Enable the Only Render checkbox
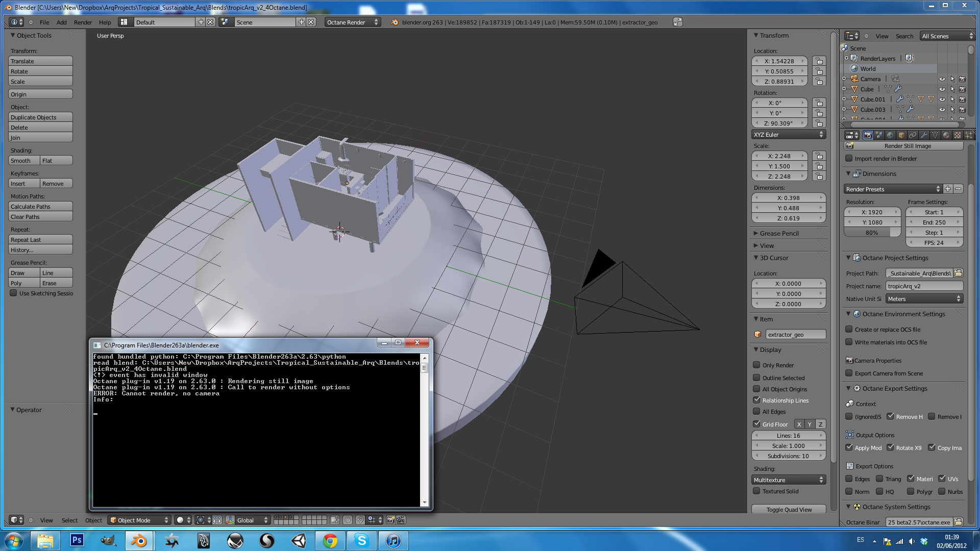The width and height of the screenshot is (980, 551). (x=757, y=365)
